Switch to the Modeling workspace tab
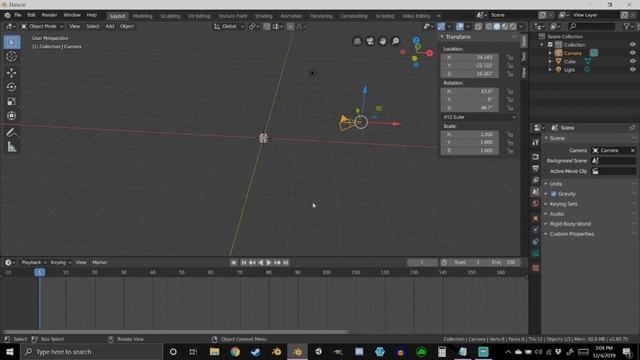The image size is (640, 360). click(142, 16)
